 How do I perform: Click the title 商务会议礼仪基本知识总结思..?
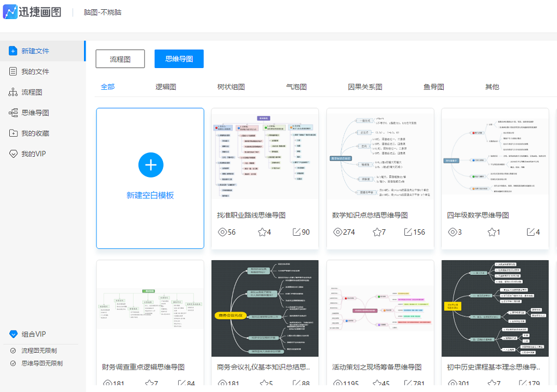coord(263,367)
